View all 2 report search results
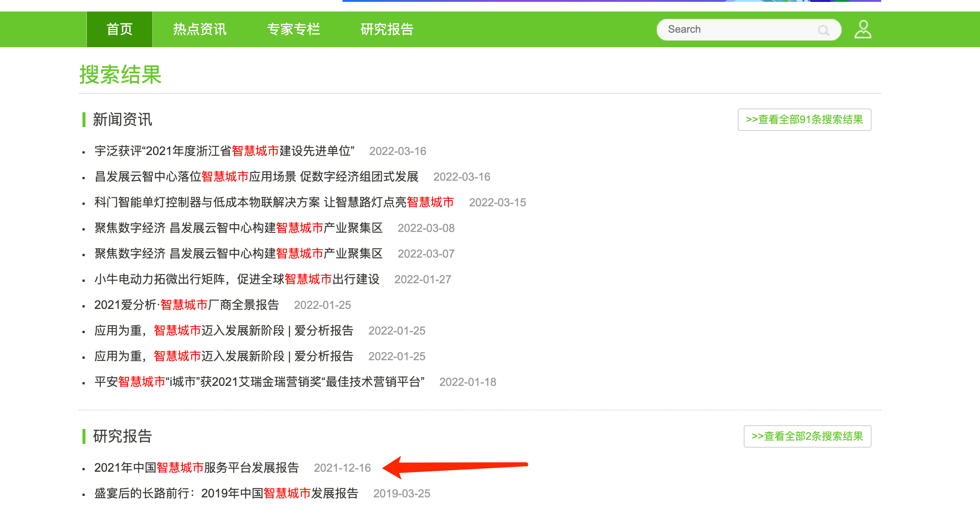The width and height of the screenshot is (980, 513). point(807,436)
